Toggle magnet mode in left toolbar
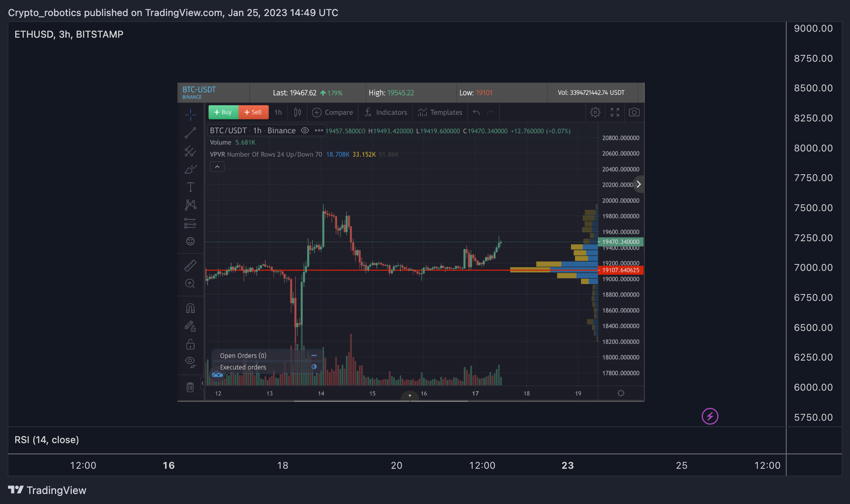Image resolution: width=850 pixels, height=504 pixels. 190,308
